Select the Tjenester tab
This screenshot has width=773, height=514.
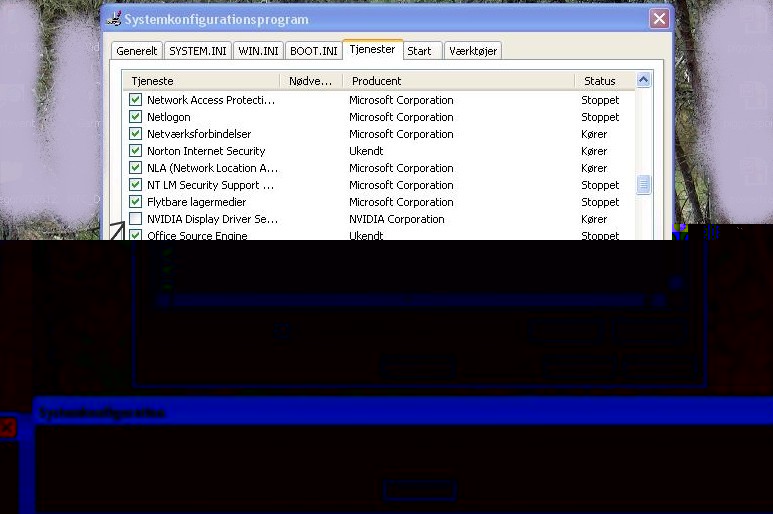click(373, 49)
